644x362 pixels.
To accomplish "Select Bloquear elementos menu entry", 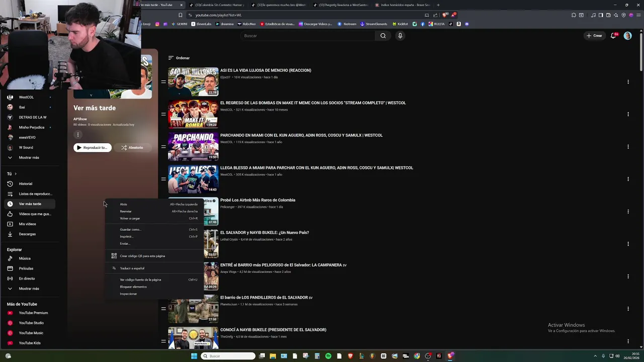I will [155, 287].
